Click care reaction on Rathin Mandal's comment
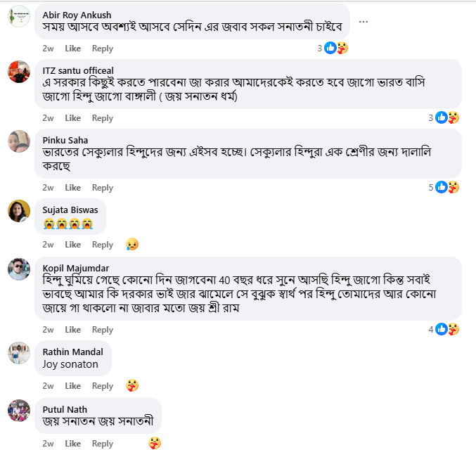Screen dimensions: 476x450 [x=131, y=385]
